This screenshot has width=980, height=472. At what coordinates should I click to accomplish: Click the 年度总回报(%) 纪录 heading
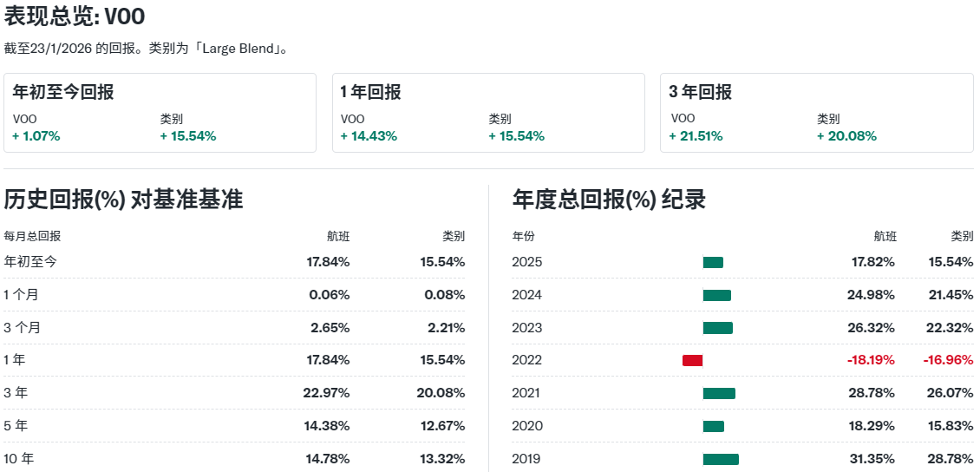click(x=609, y=200)
